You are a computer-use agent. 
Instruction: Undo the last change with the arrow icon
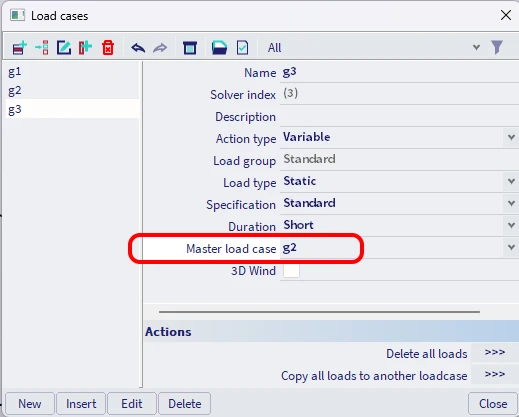point(138,48)
